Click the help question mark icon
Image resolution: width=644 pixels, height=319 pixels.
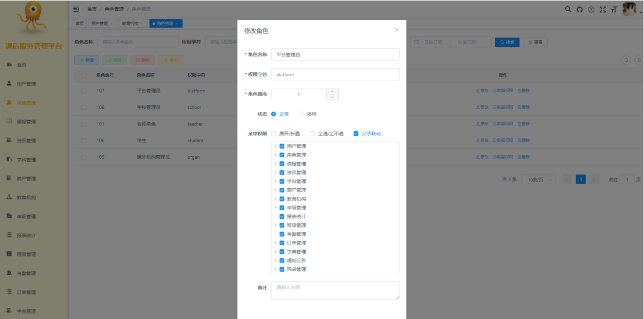click(591, 9)
